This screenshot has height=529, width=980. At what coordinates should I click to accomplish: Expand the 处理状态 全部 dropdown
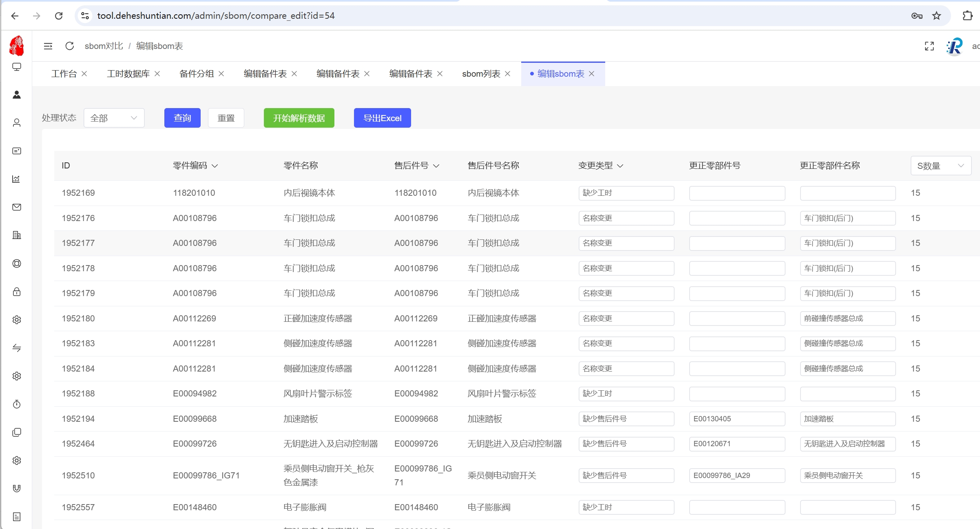pos(114,118)
